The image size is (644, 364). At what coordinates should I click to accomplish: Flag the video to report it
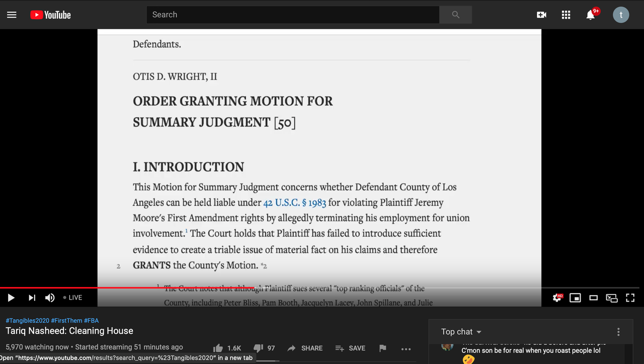click(382, 348)
